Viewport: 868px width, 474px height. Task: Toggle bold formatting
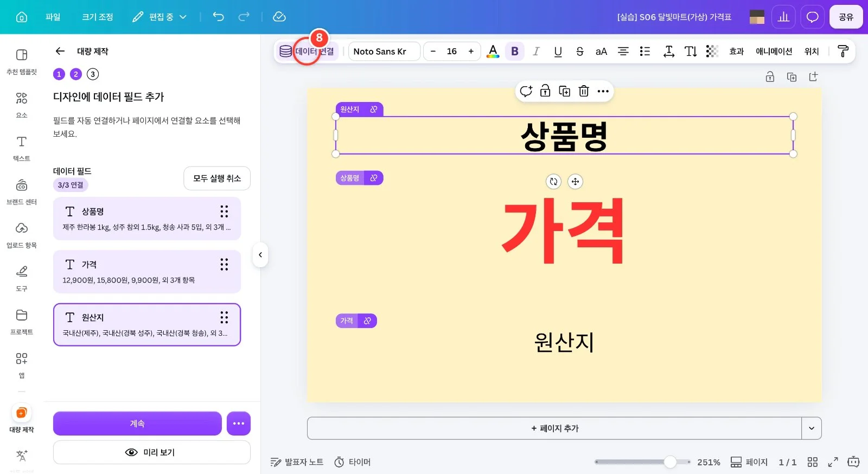tap(515, 52)
